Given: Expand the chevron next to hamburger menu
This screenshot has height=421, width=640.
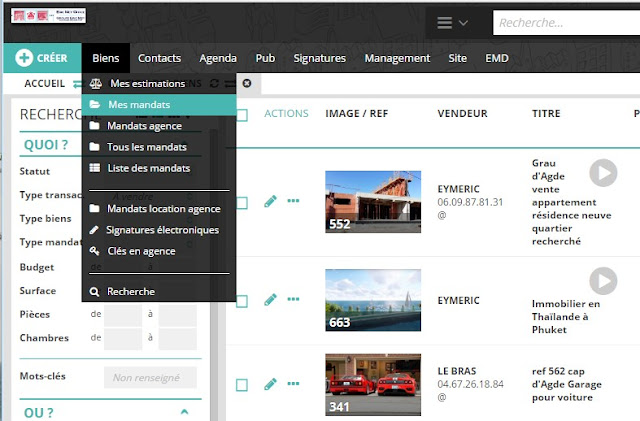Looking at the screenshot, I should [463, 23].
